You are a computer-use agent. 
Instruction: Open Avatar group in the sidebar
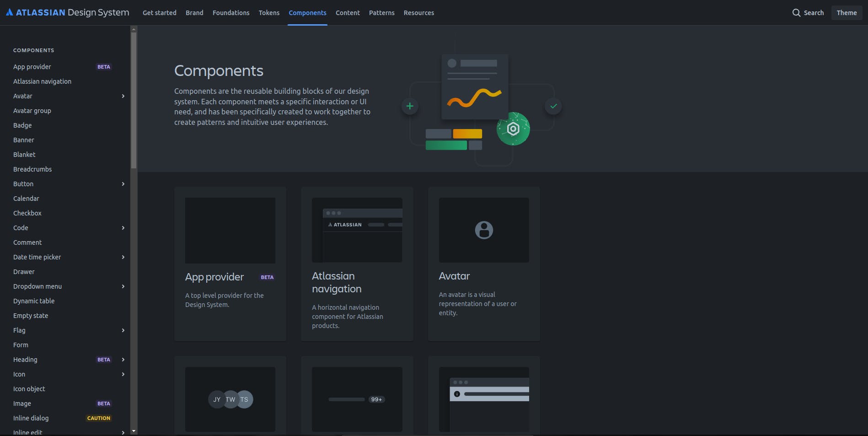coord(32,111)
